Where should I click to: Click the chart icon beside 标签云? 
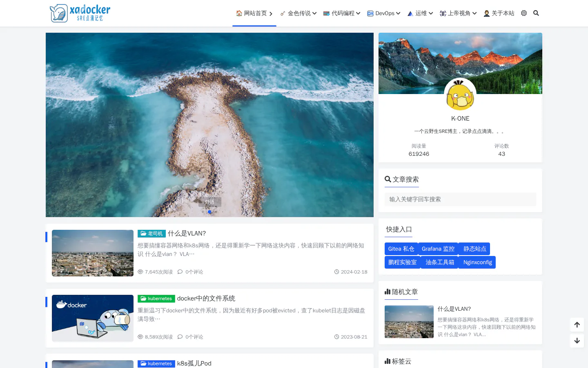pos(388,361)
